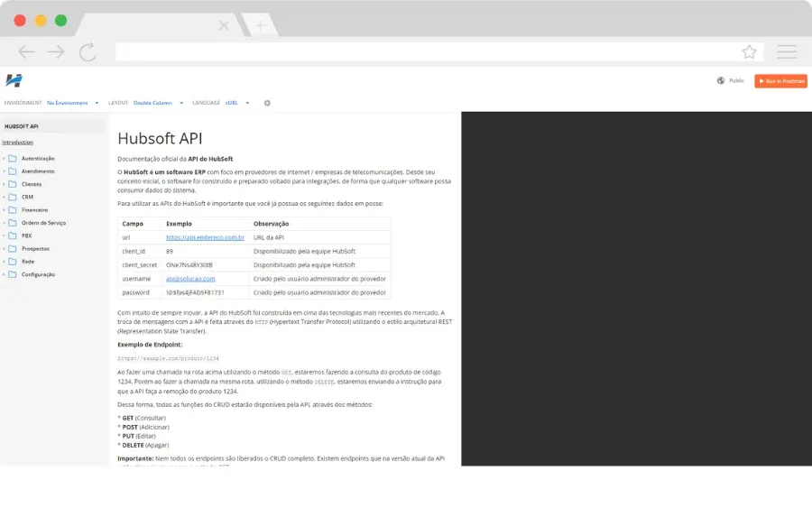This screenshot has height=508, width=812.
Task: Expand the Atendimento tree arrow
Action: click(x=4, y=171)
